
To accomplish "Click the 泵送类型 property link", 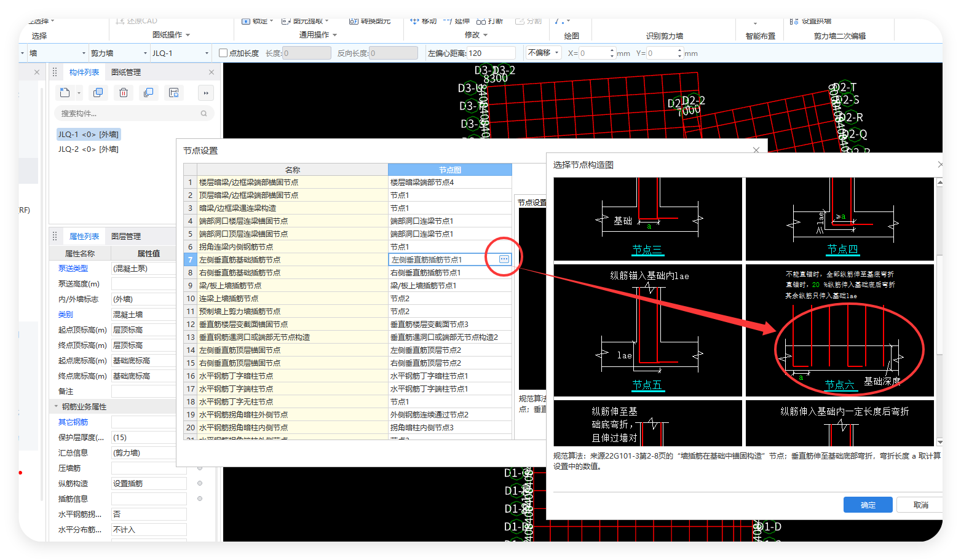I will point(73,268).
